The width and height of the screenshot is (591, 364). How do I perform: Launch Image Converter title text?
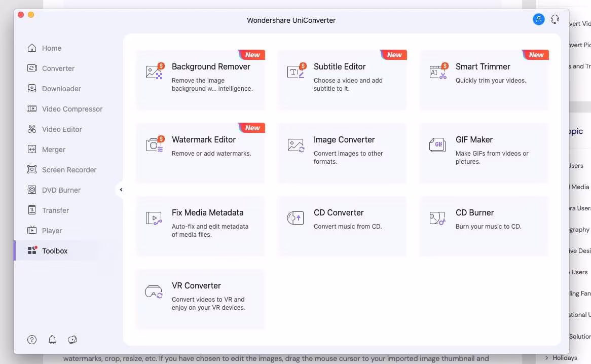point(344,139)
